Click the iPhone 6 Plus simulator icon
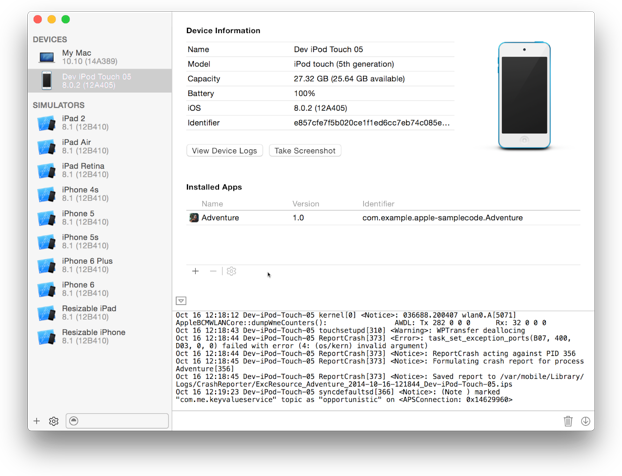The image size is (622, 476). 46,266
